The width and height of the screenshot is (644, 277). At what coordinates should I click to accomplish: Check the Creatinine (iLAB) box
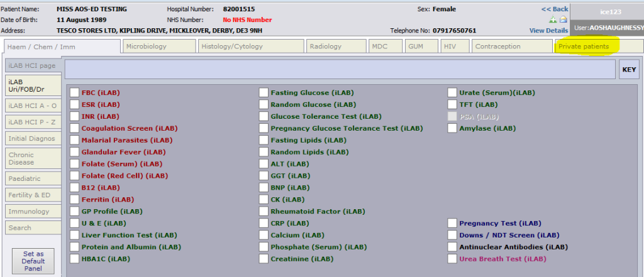[264, 259]
